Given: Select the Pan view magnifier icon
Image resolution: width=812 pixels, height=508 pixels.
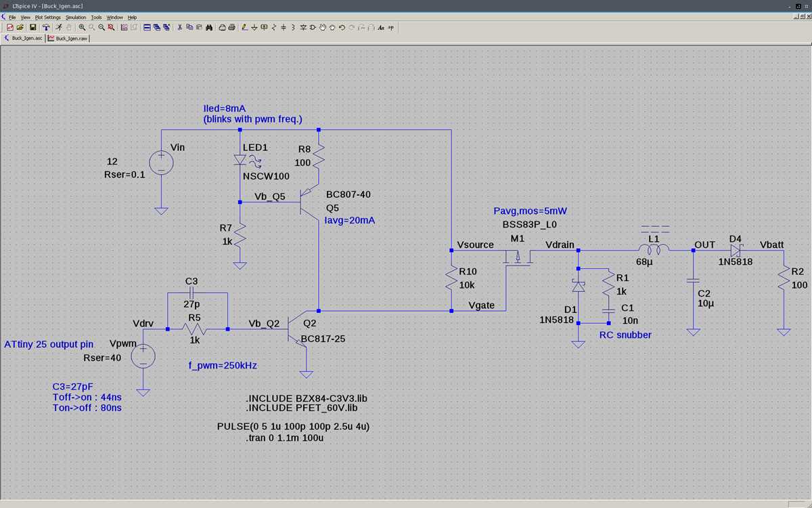Looking at the screenshot, I should tap(91, 27).
